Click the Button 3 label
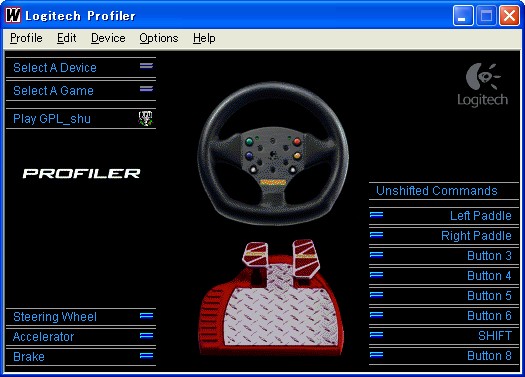525x377 pixels. 490,256
